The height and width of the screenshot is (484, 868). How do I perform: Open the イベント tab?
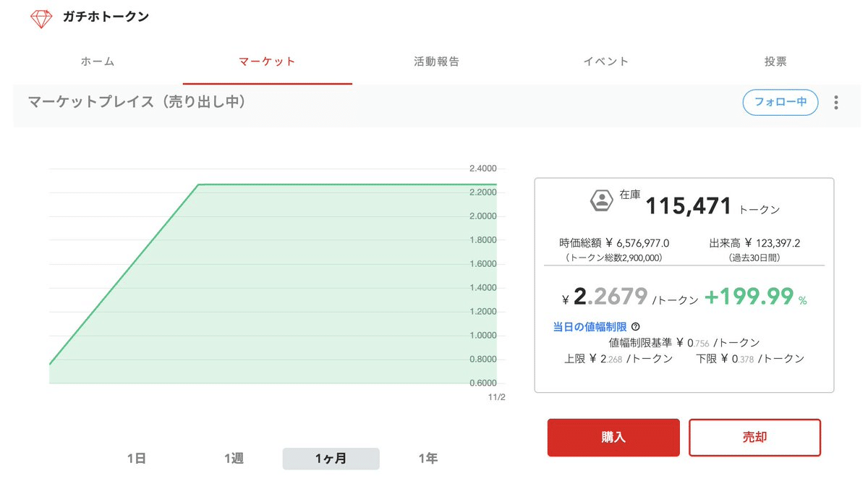605,62
